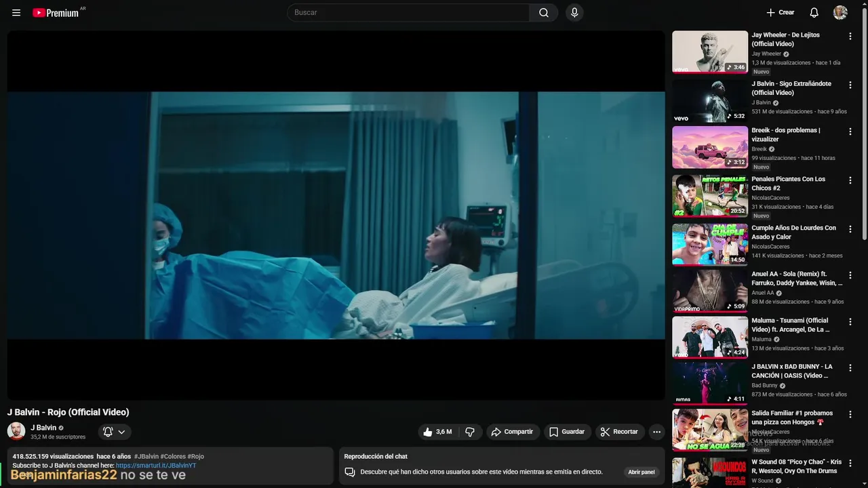Open the hamburger guide menu

16,13
